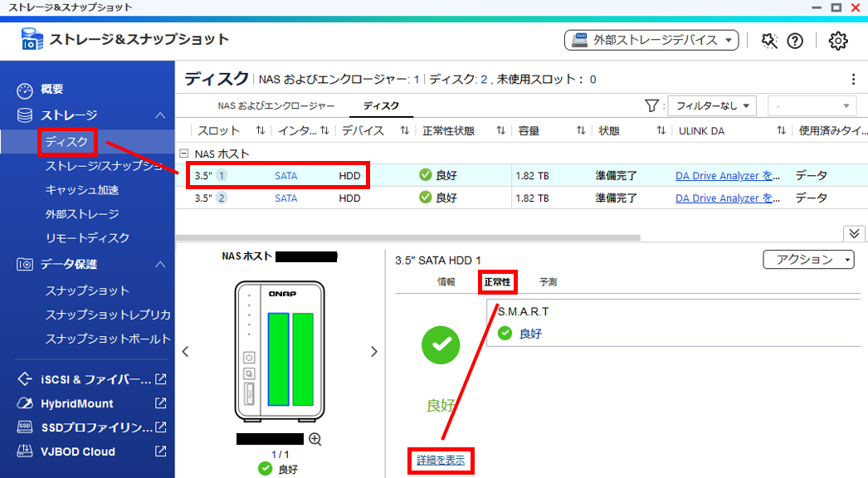The width and height of the screenshot is (868, 478).
Task: Click the storage app logo icon
Action: pos(31,39)
